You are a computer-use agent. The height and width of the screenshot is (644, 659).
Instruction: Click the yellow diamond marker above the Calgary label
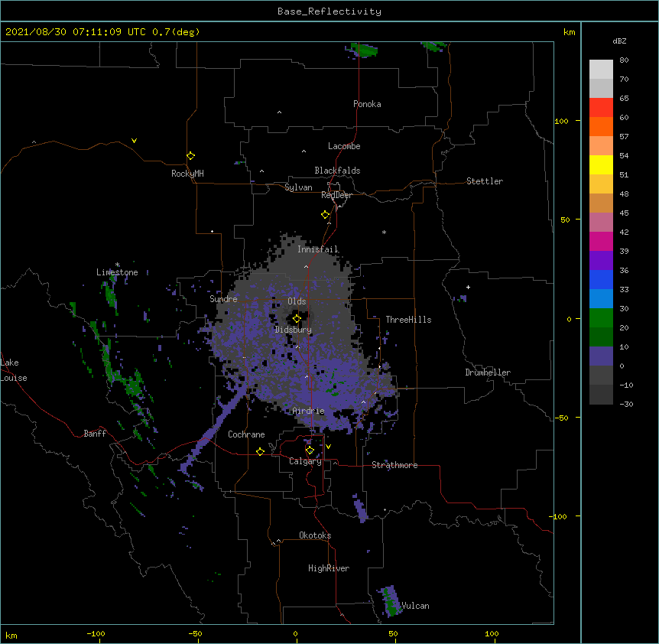point(310,450)
